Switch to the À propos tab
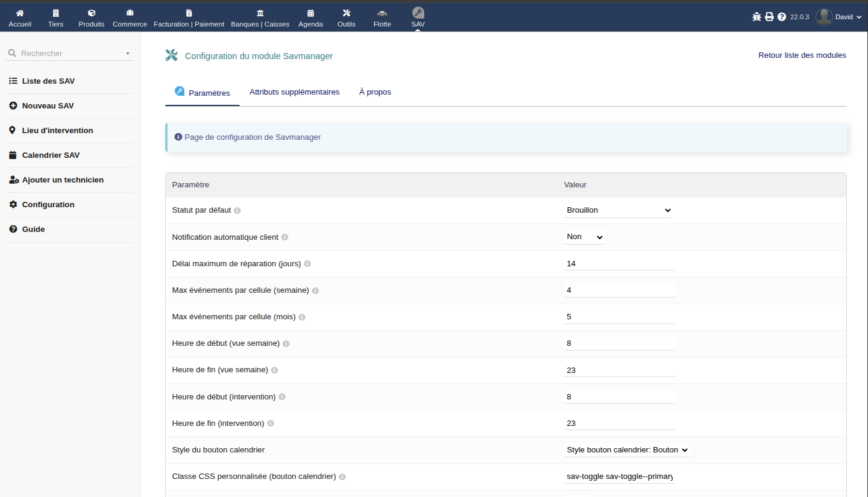The width and height of the screenshot is (868, 497). pos(375,92)
